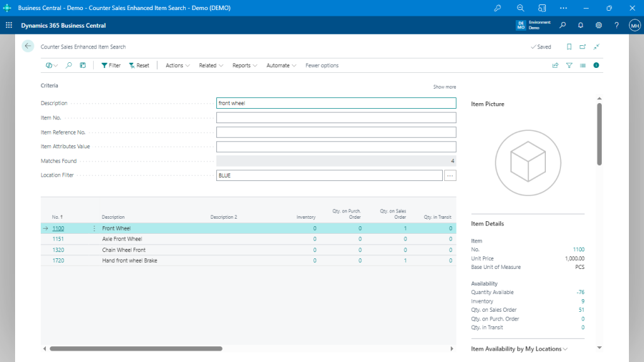The image size is (644, 362).
Task: Toggle full screen focus mode icon
Action: pos(596,47)
